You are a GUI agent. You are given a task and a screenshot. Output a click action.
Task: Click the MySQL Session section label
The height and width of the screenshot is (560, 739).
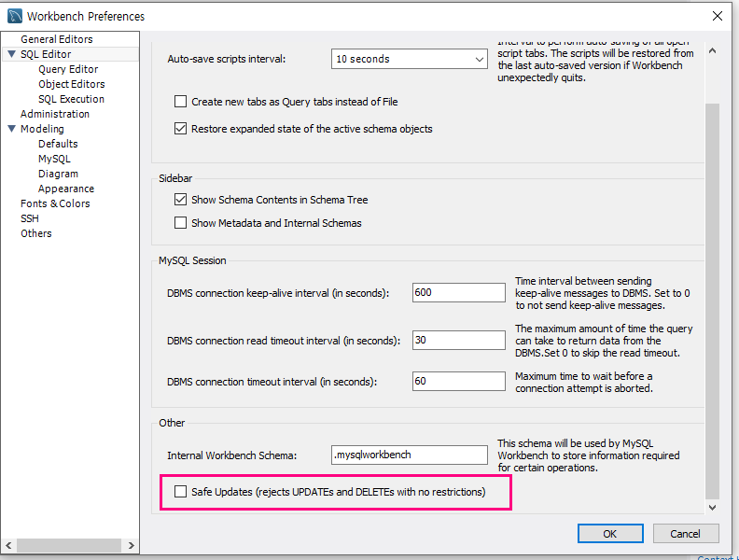click(x=192, y=260)
